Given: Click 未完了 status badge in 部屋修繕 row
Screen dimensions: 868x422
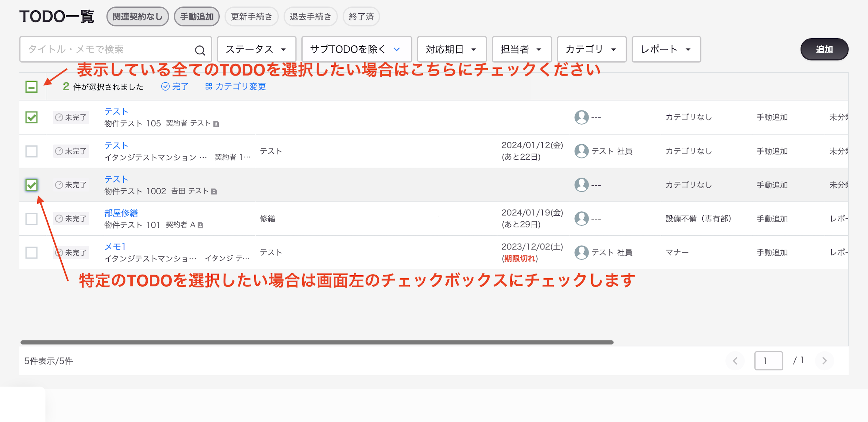Looking at the screenshot, I should point(71,219).
